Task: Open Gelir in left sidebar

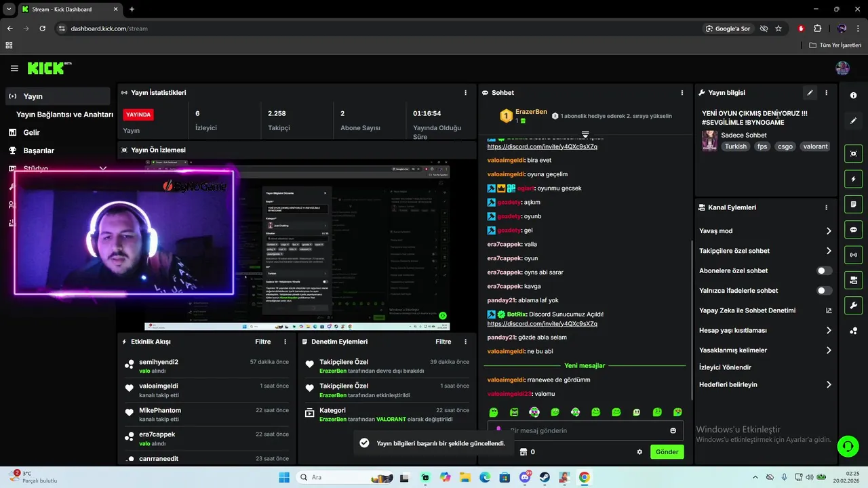Action: 31,133
